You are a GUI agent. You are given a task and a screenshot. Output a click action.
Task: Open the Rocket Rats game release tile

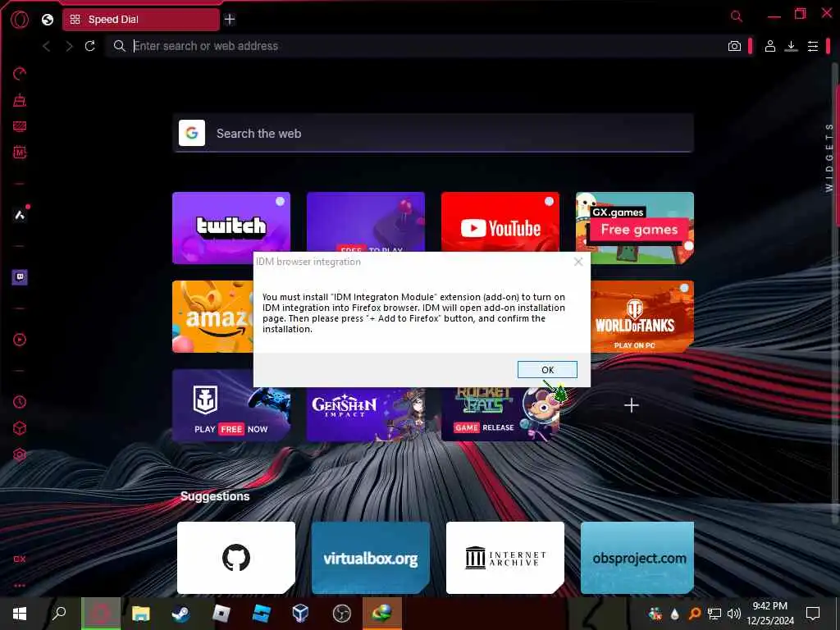(x=500, y=414)
